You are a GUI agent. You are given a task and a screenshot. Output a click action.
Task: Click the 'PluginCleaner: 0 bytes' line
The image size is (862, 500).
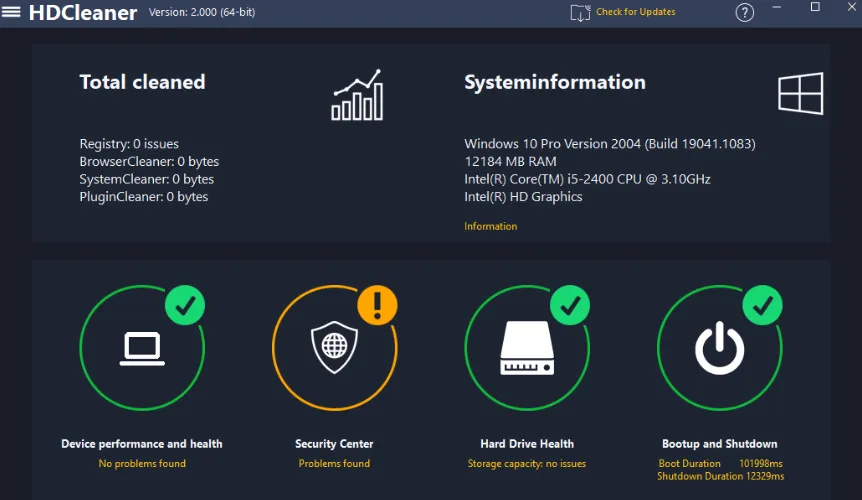coord(143,197)
